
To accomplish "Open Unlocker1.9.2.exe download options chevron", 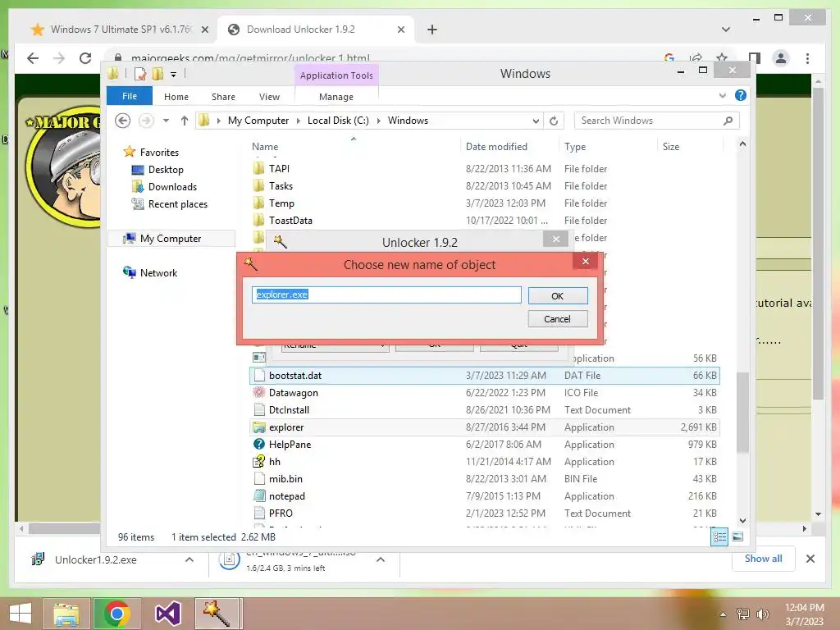I will [189, 559].
